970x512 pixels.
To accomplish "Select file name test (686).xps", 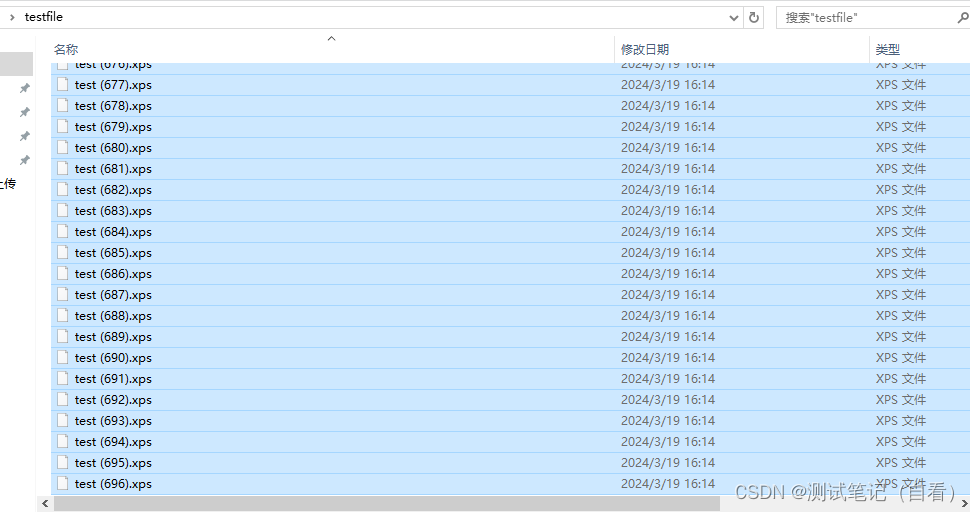I will [113, 274].
